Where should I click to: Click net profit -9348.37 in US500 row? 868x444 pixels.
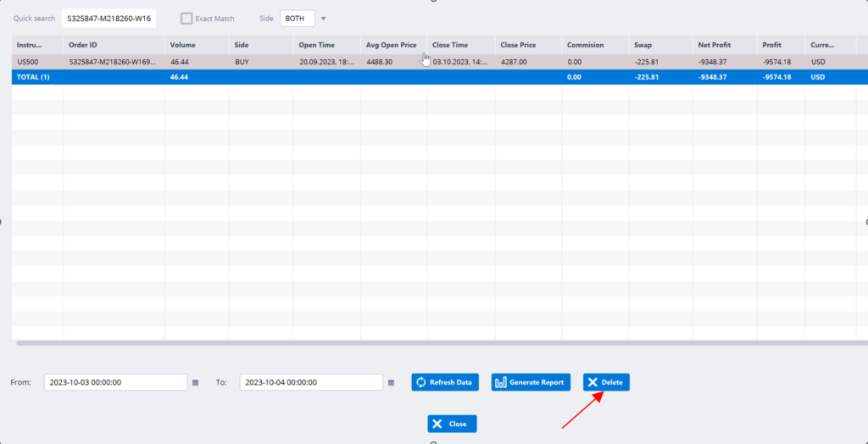[726, 62]
